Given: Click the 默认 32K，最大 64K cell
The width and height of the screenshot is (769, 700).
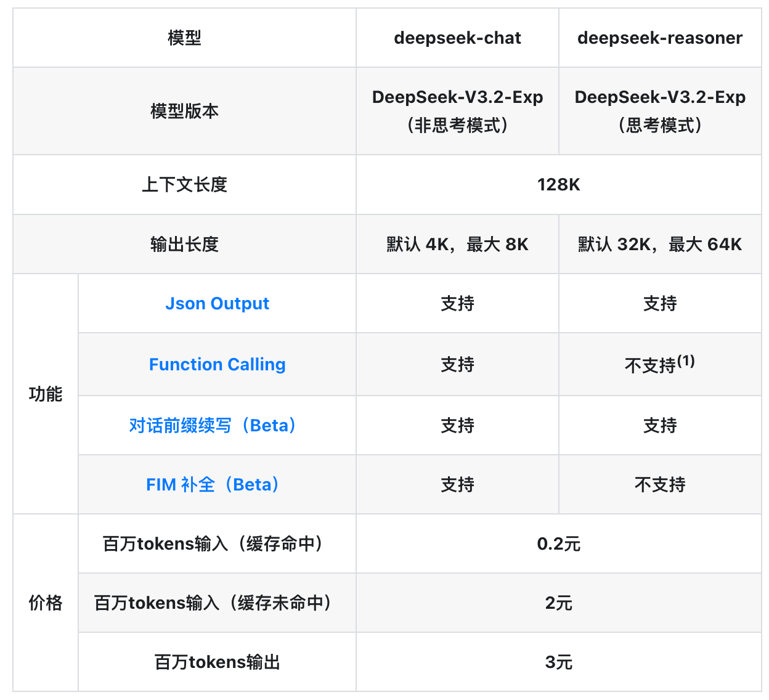Looking at the screenshot, I should (660, 244).
